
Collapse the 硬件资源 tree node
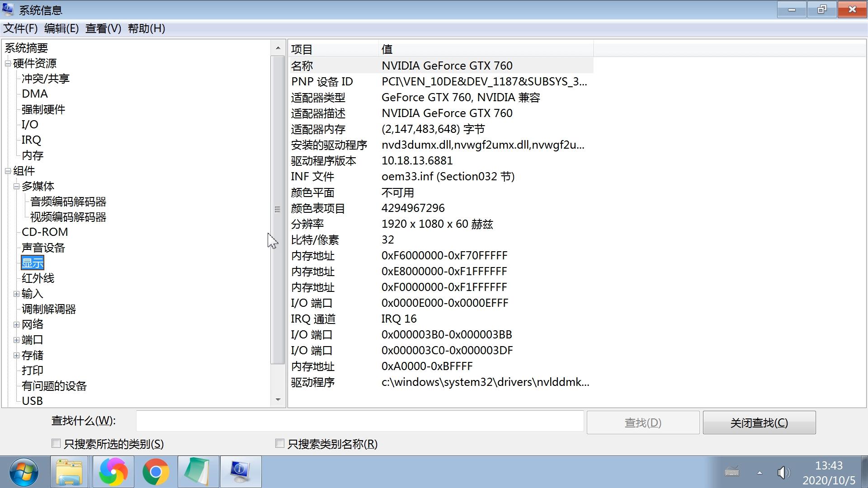(x=8, y=64)
